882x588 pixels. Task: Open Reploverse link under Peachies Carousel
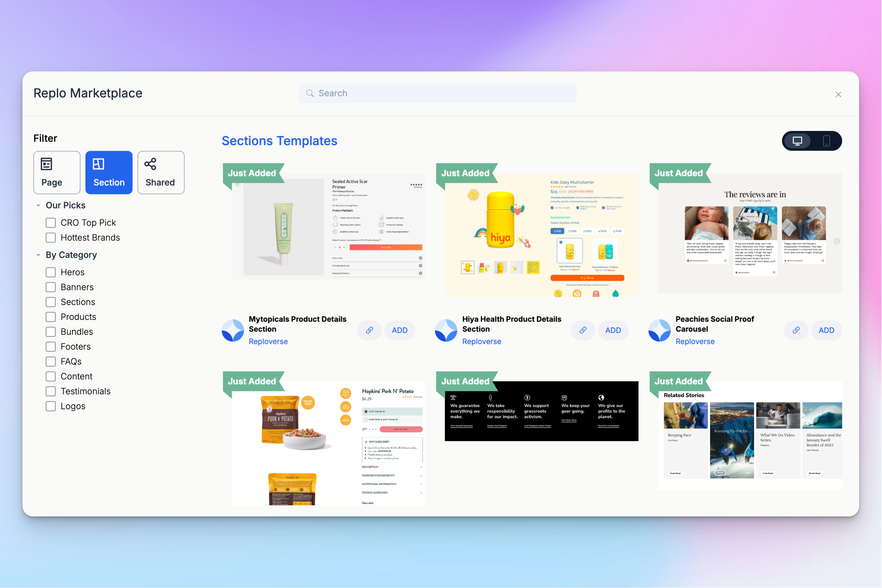click(695, 341)
